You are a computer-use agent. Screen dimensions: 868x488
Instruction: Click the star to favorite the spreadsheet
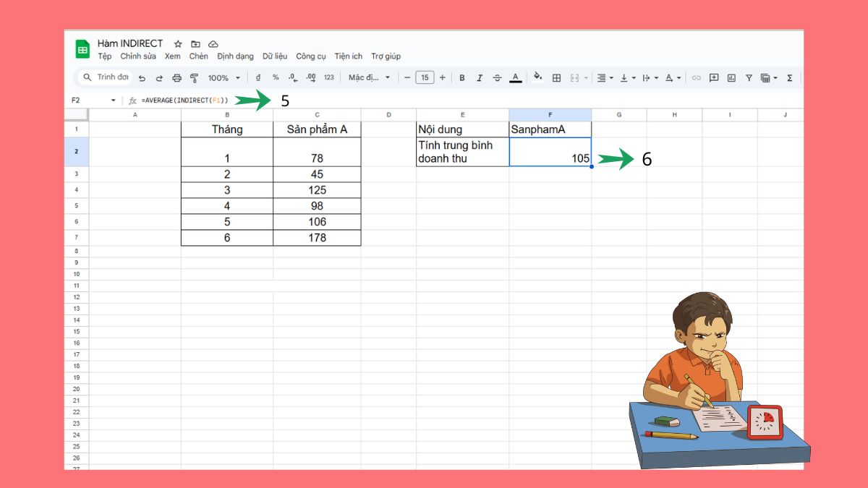pyautogui.click(x=177, y=43)
